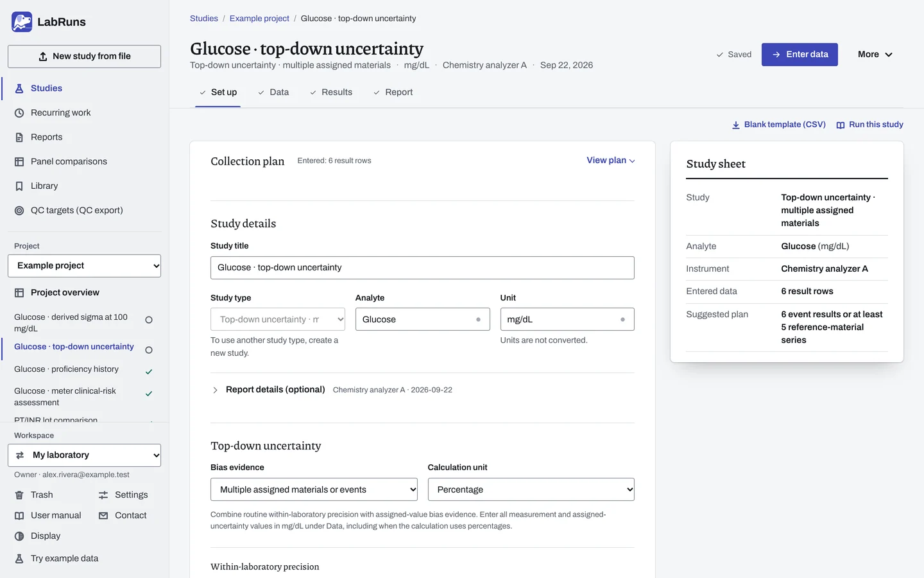
Task: Click the Reports document icon
Action: (19, 137)
